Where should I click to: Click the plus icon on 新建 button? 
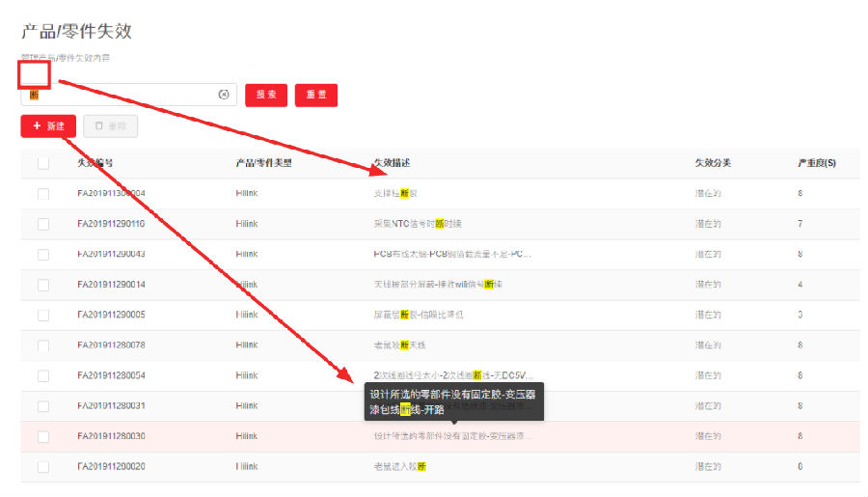37,126
